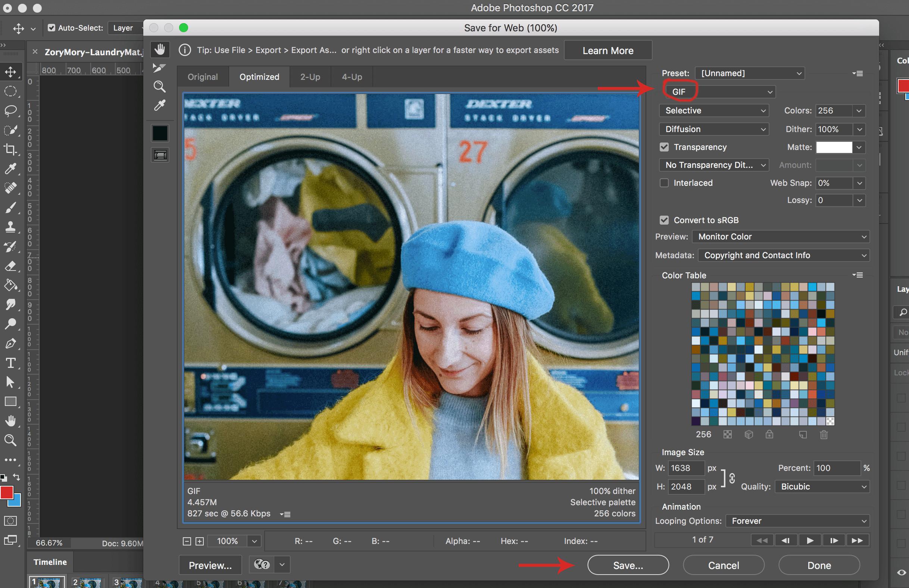Switch to the 4-Up tab
Image resolution: width=909 pixels, height=588 pixels.
point(352,77)
